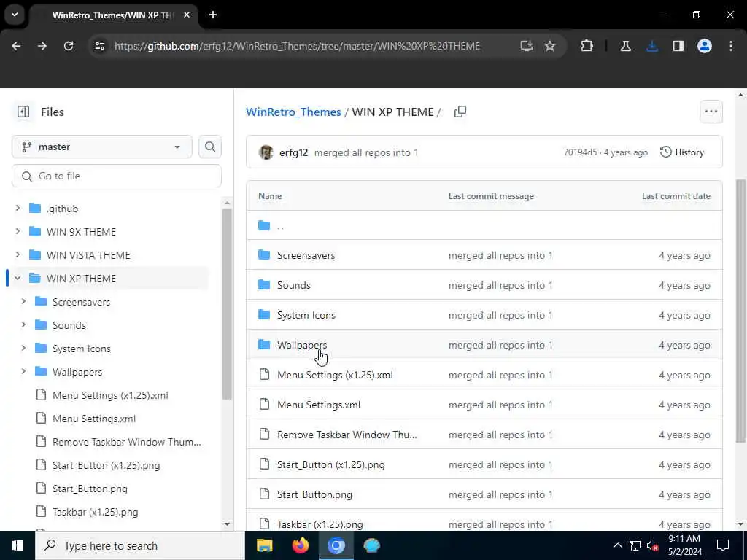Select Menu Settings.xml in file tree

[94, 419]
